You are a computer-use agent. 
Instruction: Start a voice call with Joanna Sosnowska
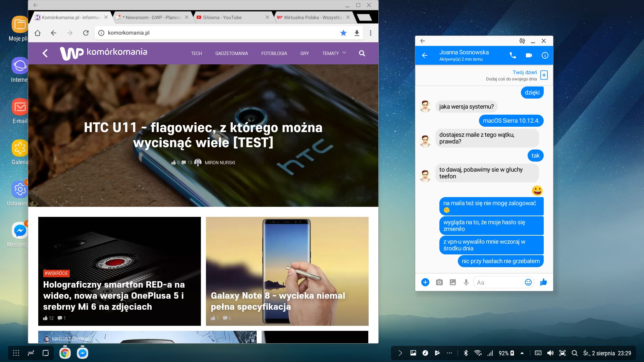coord(513,55)
